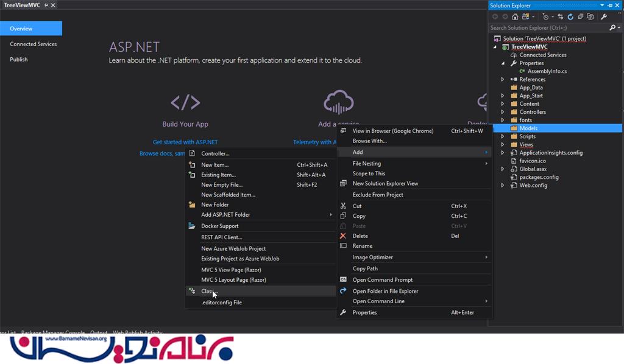The width and height of the screenshot is (624, 364).
Task: Open the File Nesting submenu
Action: (415, 163)
